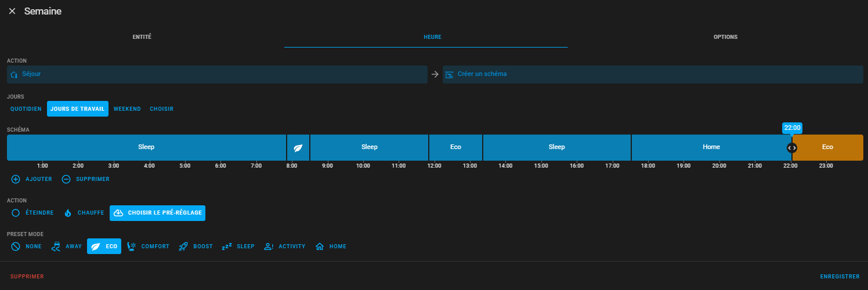868x290 pixels.
Task: Select Chauffe heating action
Action: pos(84,213)
